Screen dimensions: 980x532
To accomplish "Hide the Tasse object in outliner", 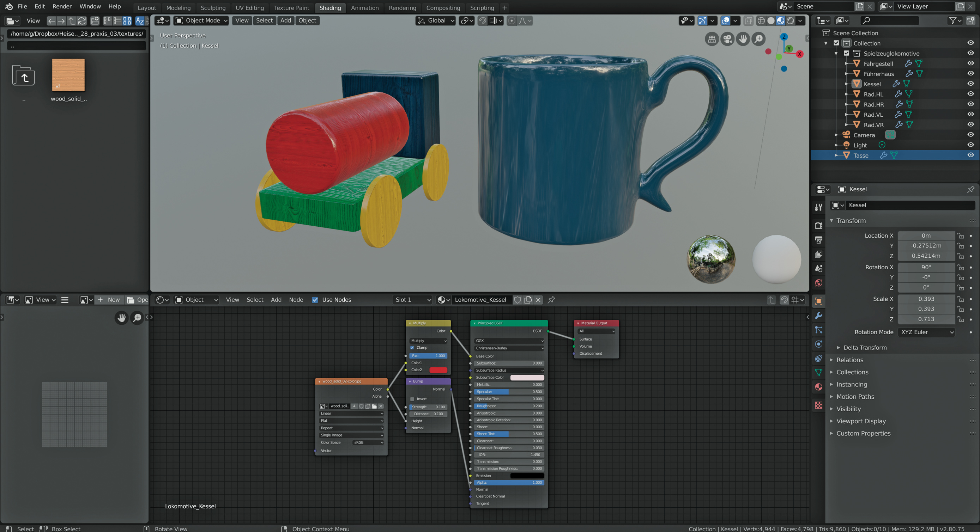I will 970,155.
